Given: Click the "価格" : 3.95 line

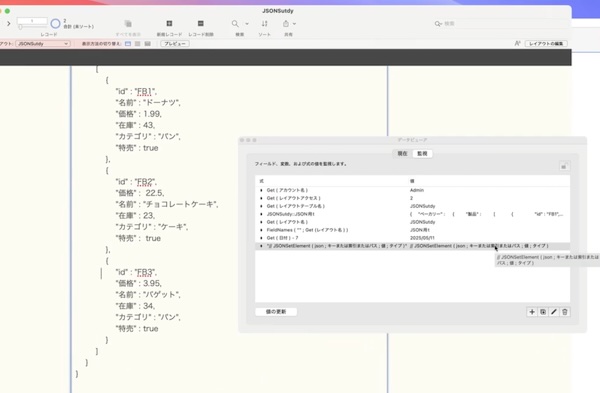Looking at the screenshot, I should point(139,283).
